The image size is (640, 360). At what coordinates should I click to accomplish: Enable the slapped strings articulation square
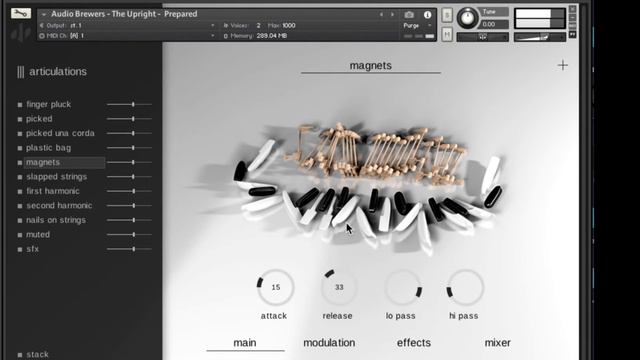20,177
